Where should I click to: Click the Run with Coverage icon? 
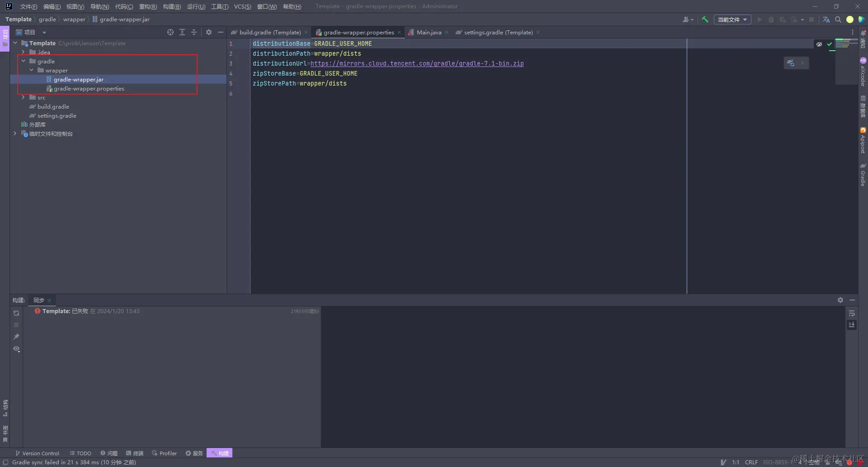(783, 19)
